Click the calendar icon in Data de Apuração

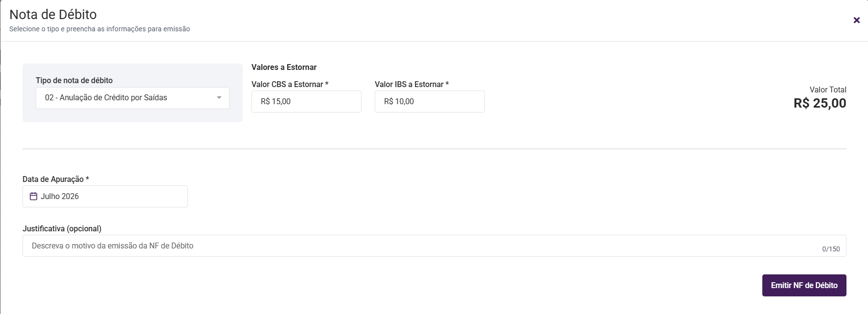pos(33,196)
